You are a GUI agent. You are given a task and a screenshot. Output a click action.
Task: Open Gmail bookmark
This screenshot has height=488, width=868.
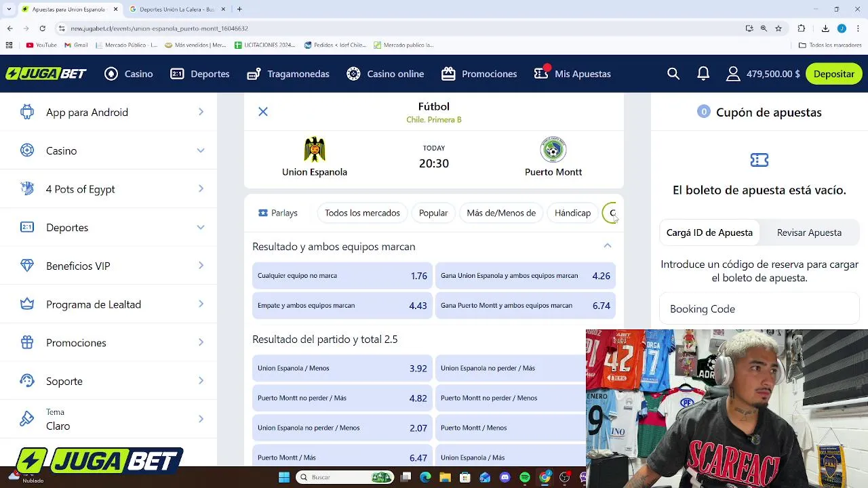pos(76,45)
